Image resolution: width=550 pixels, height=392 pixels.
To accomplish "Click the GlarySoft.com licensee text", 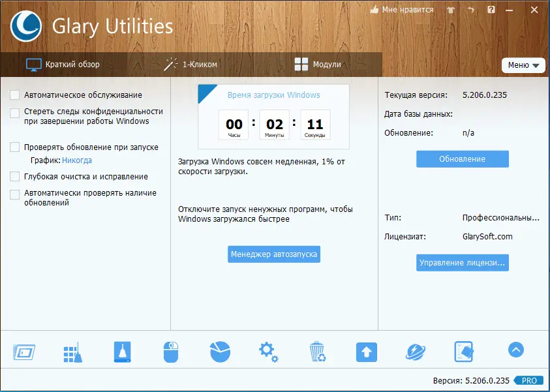I will (x=487, y=237).
